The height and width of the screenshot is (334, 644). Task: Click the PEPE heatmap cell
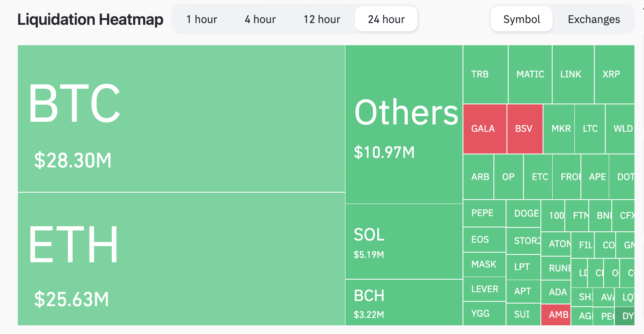(x=484, y=213)
